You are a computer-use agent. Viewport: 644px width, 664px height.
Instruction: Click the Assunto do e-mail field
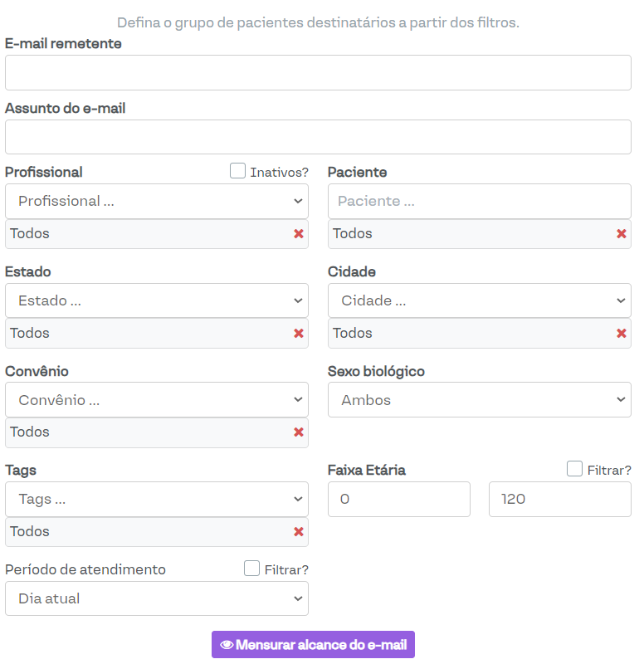pyautogui.click(x=318, y=137)
